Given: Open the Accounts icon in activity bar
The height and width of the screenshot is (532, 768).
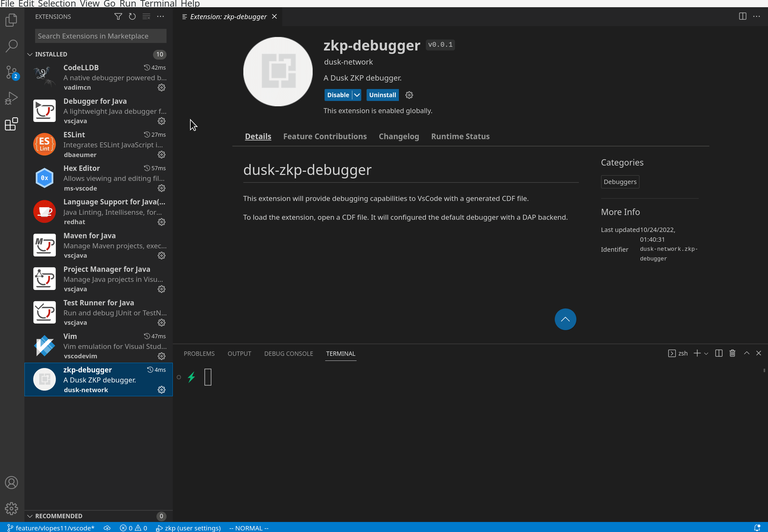Looking at the screenshot, I should pos(11,482).
